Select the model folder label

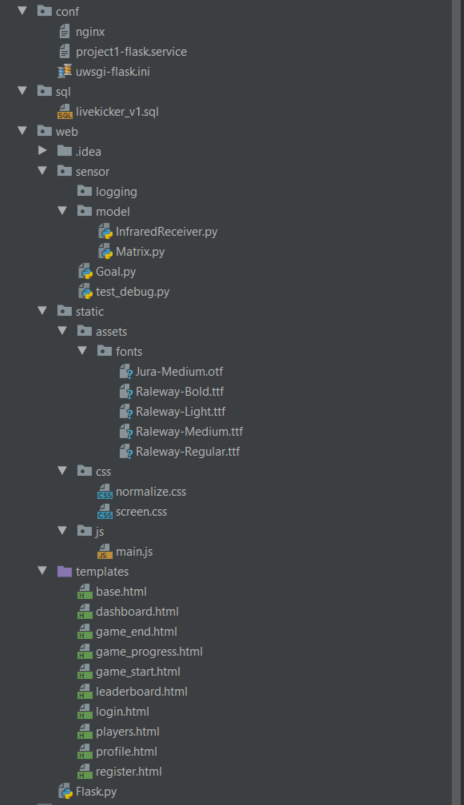[113, 212]
